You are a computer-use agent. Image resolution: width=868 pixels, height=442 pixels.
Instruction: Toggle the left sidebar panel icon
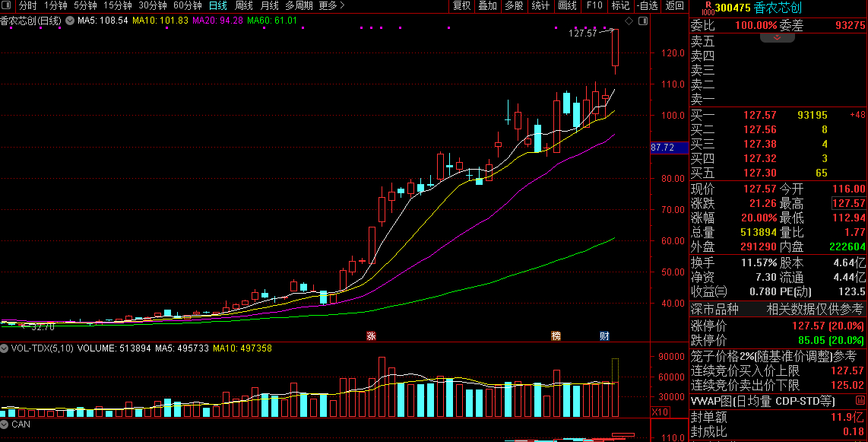click(7, 5)
